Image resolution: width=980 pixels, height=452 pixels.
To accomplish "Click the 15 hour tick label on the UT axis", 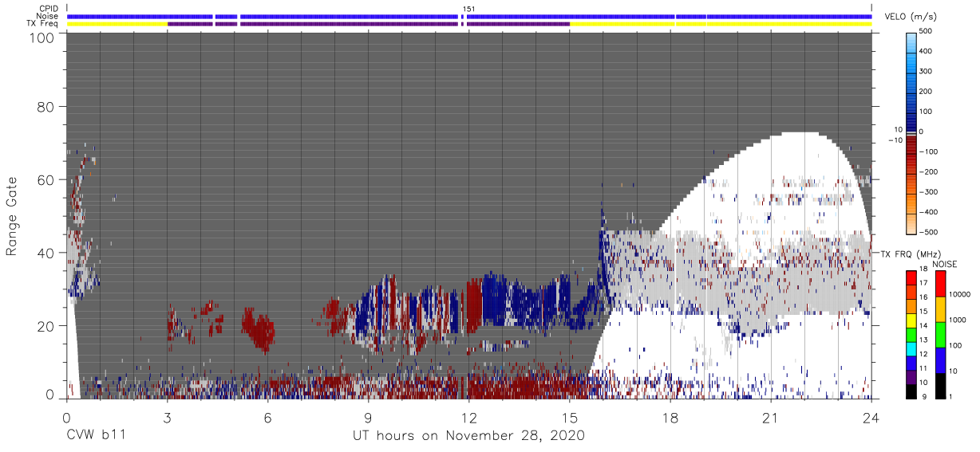I will pyautogui.click(x=570, y=417).
